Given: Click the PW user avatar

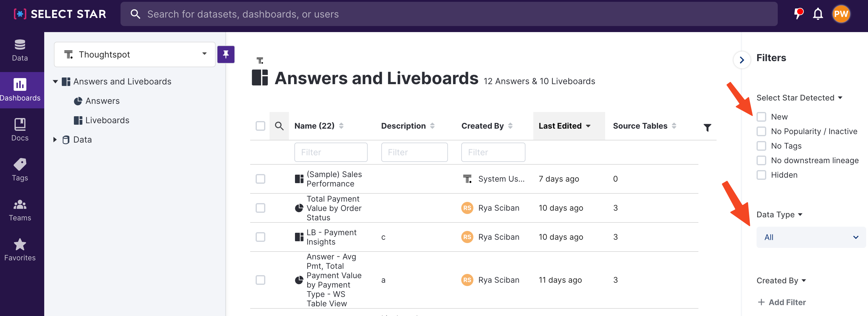Looking at the screenshot, I should click(841, 14).
